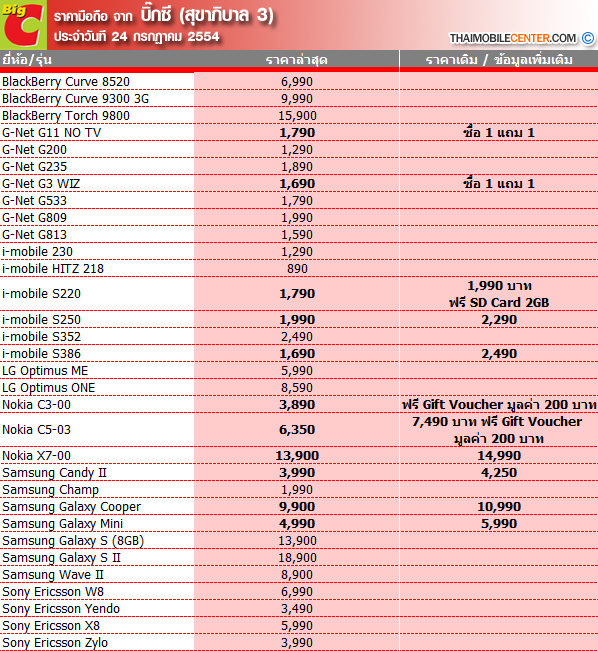
Task: Click the Big C logo icon
Action: pyautogui.click(x=23, y=24)
